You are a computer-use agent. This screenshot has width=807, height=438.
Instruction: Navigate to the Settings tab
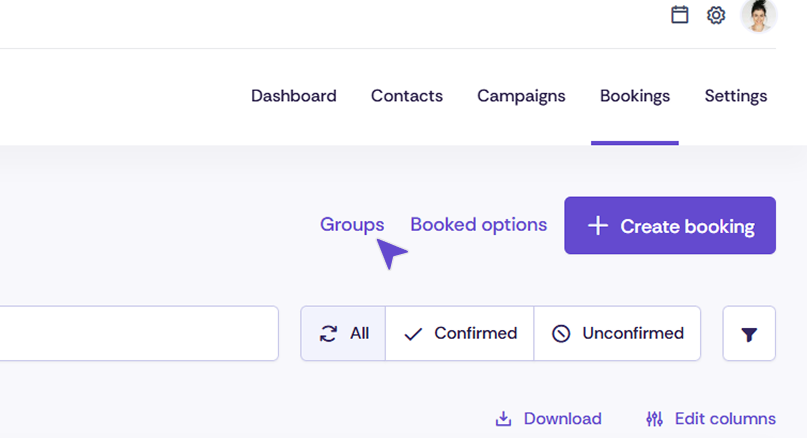tap(735, 96)
